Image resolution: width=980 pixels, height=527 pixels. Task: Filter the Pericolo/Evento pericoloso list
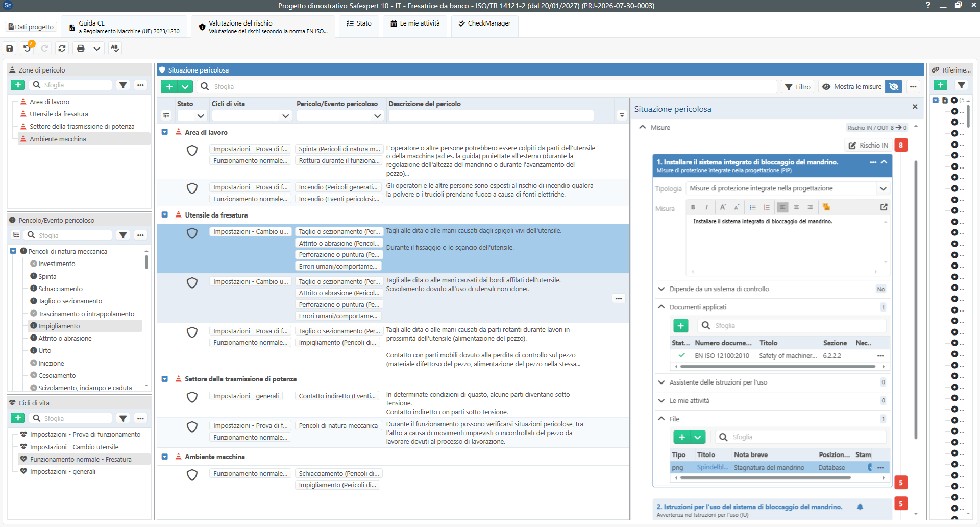click(123, 235)
